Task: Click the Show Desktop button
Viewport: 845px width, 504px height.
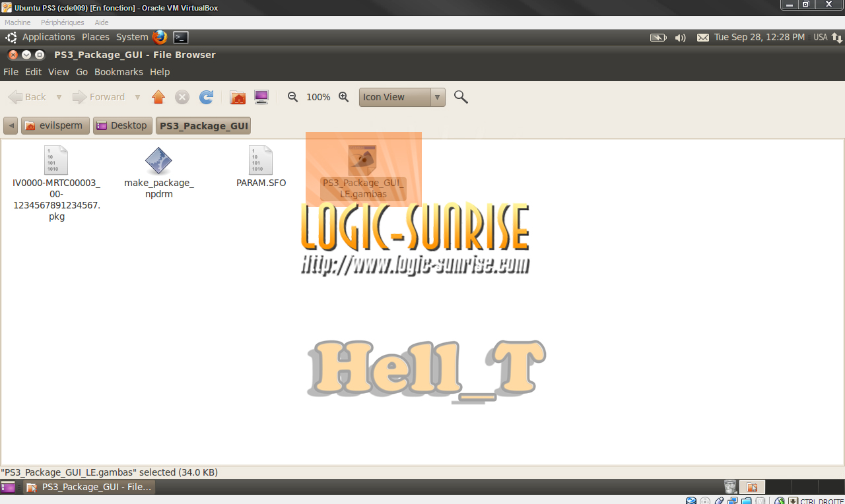Action: point(8,487)
